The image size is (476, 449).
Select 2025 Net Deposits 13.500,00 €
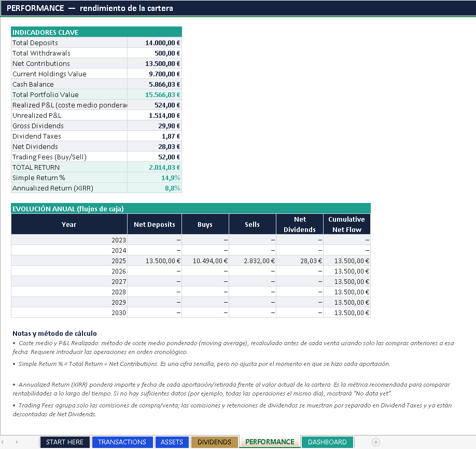pyautogui.click(x=155, y=261)
